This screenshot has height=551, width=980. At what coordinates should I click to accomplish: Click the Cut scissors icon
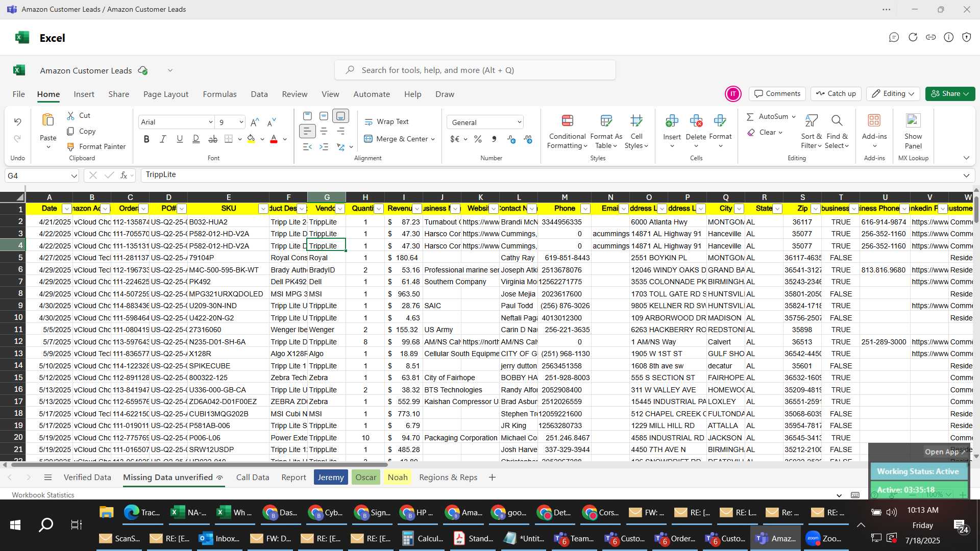pos(71,116)
